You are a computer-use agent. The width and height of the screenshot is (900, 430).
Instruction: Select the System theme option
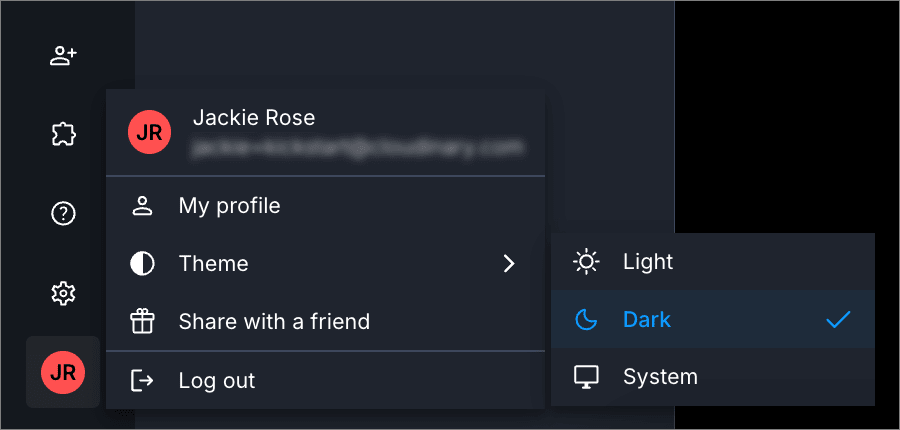(x=660, y=377)
